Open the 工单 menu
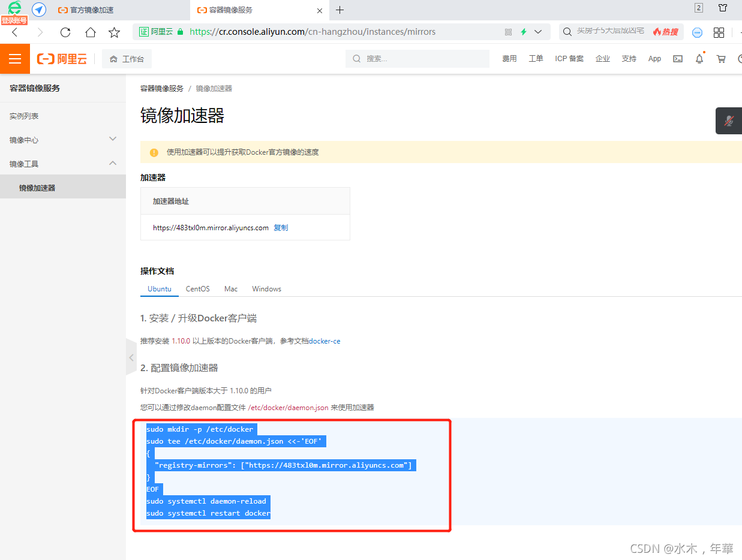 (536, 59)
